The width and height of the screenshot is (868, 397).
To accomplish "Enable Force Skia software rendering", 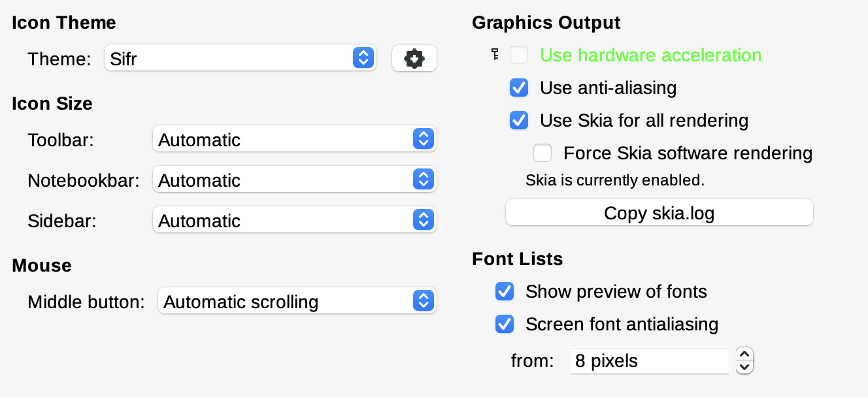I will pos(542,153).
